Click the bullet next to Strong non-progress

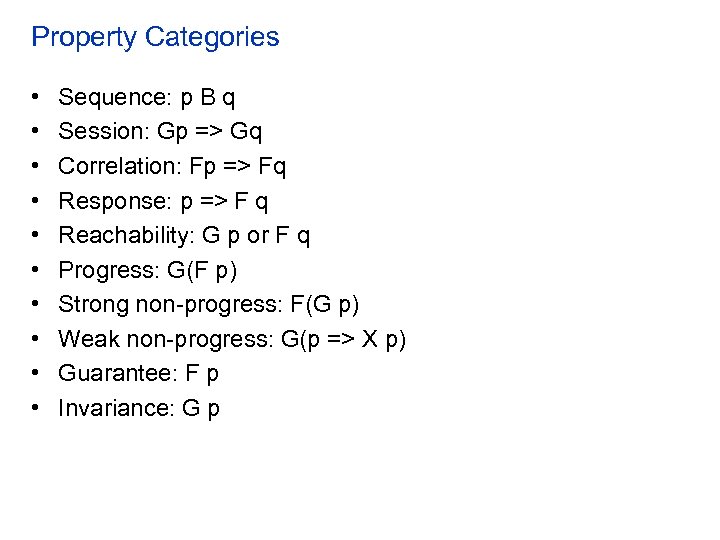tap(35, 305)
